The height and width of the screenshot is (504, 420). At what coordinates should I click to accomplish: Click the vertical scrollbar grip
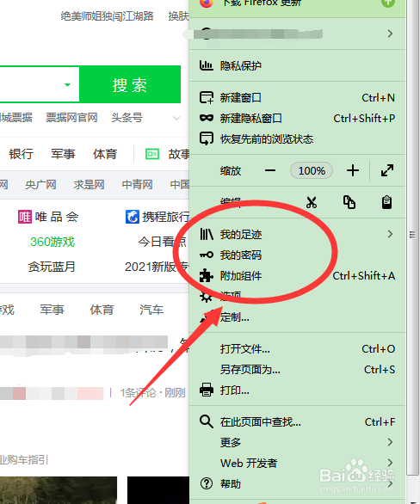412,235
